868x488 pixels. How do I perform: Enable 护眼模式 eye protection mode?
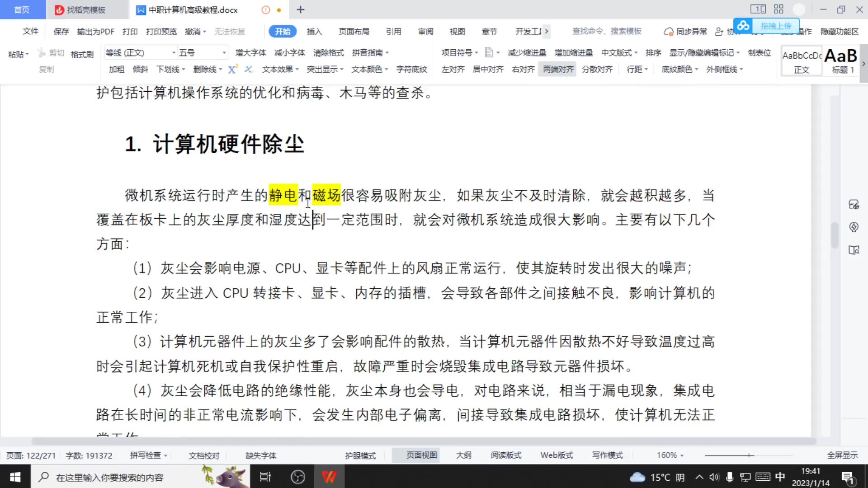click(x=360, y=455)
